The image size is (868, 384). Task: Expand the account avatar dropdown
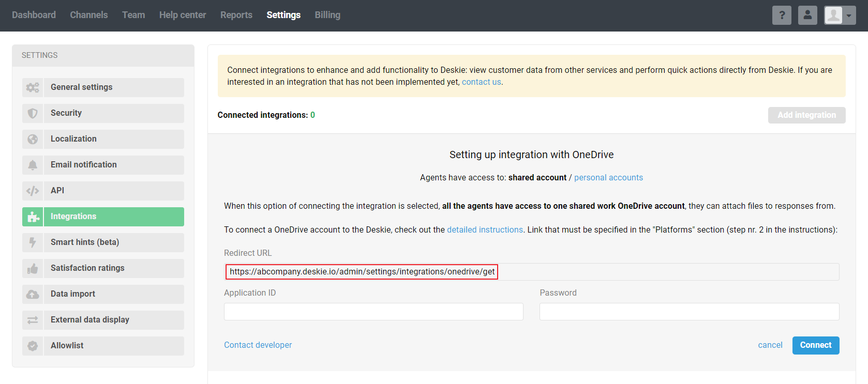tap(840, 15)
